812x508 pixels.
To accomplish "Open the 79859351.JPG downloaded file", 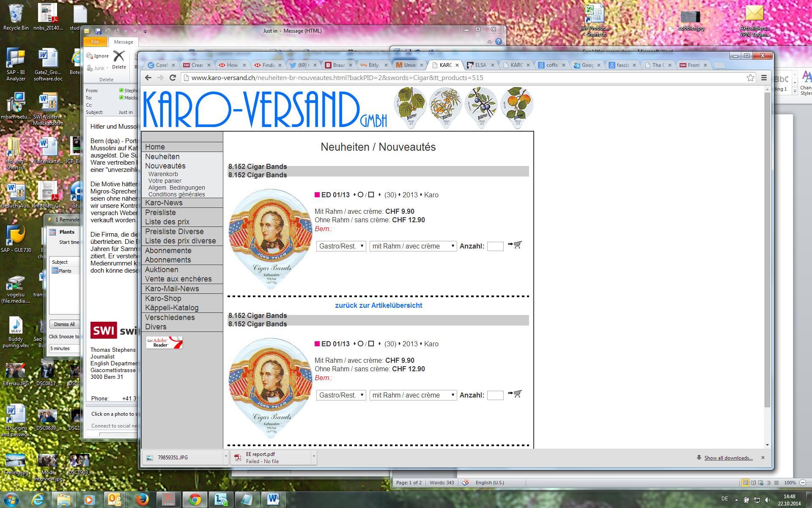I will 183,457.
